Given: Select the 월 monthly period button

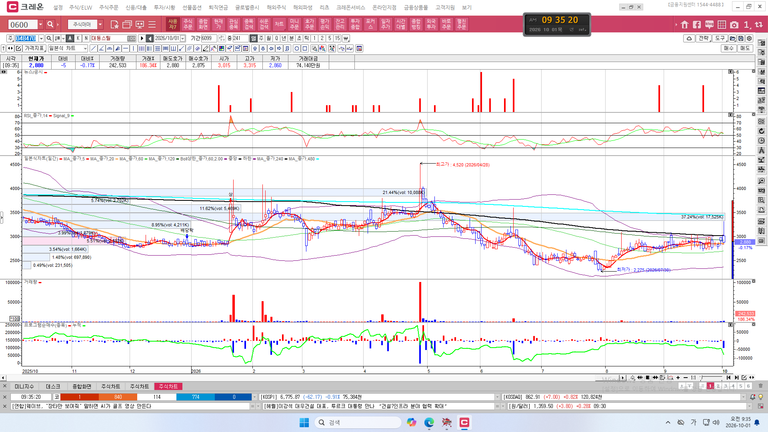Looking at the screenshot, I should coord(269,38).
